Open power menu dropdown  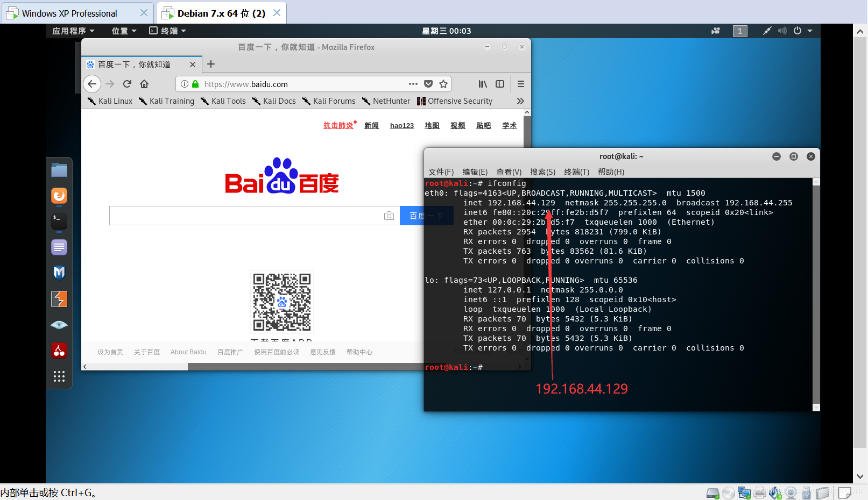click(802, 31)
